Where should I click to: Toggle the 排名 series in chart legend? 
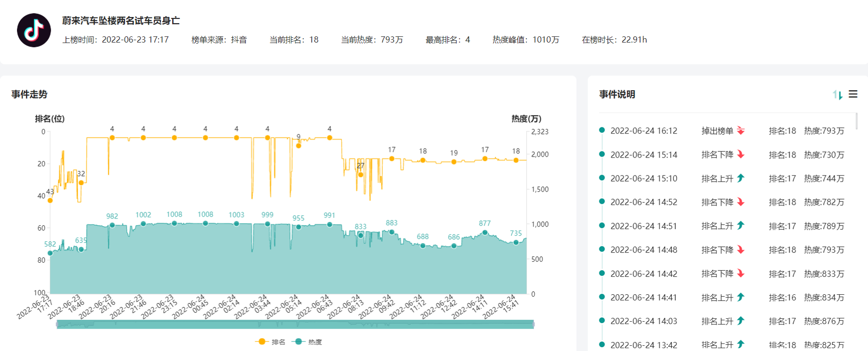click(271, 342)
